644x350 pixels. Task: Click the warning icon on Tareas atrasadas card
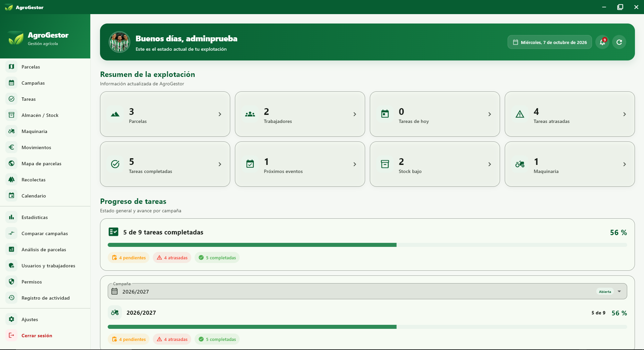point(520,114)
